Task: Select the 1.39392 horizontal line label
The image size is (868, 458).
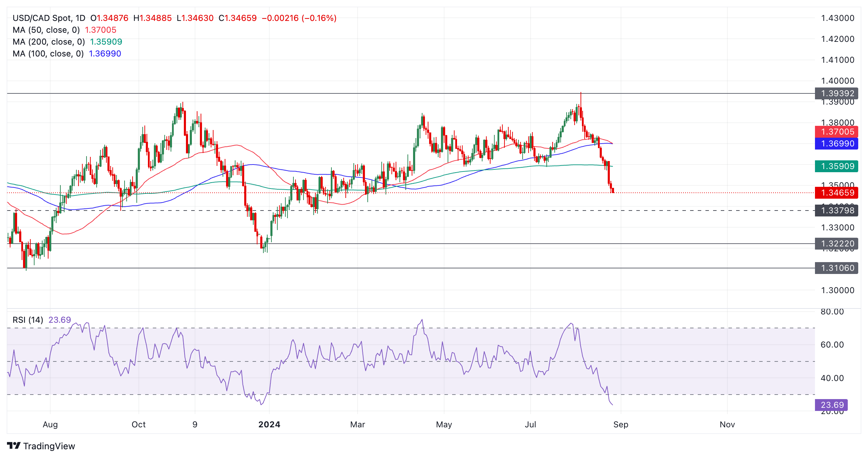Action: [x=836, y=93]
